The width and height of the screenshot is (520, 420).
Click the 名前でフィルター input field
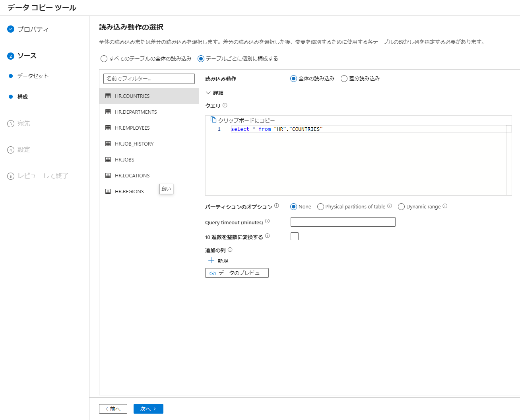[149, 79]
